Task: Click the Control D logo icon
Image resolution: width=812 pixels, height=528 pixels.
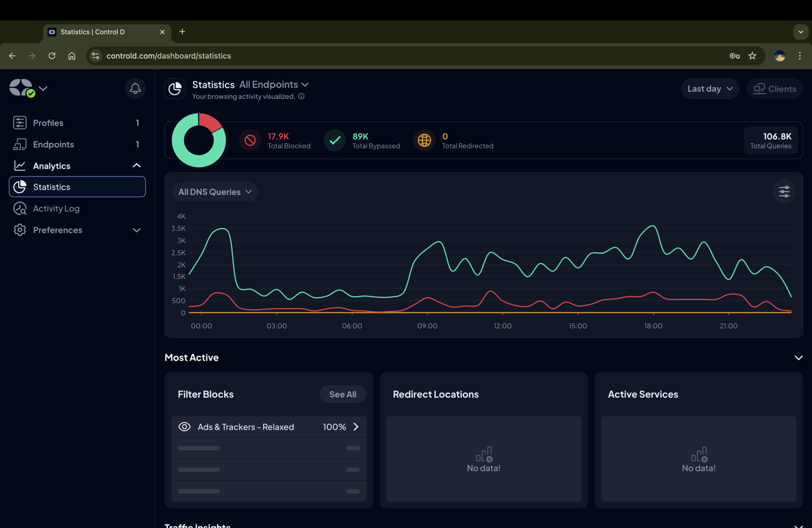Action: 21,88
